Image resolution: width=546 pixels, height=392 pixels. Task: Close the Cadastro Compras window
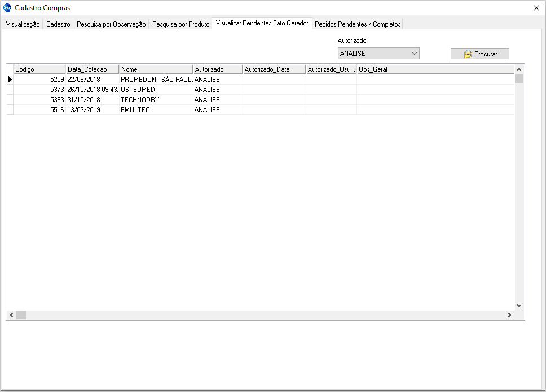coord(536,8)
